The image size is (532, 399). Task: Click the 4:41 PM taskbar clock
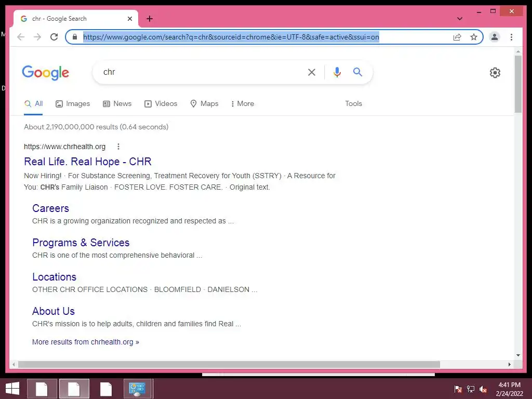pos(509,389)
